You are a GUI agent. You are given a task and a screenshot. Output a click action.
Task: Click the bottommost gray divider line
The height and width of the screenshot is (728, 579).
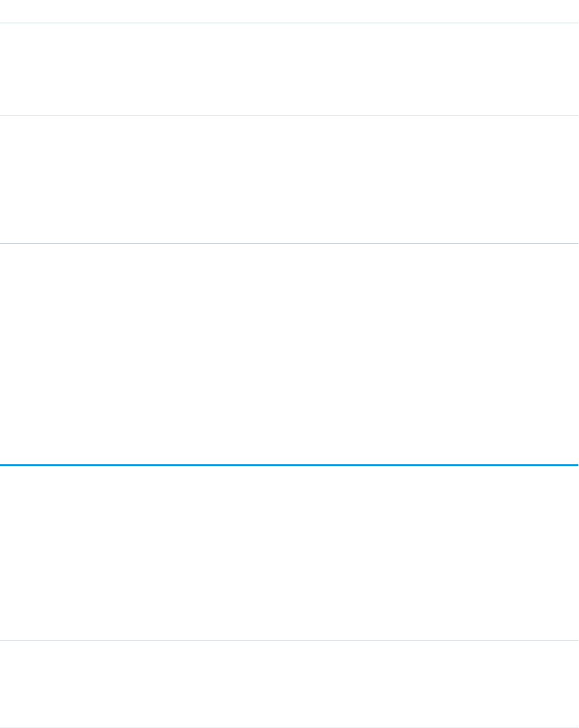tap(289, 727)
